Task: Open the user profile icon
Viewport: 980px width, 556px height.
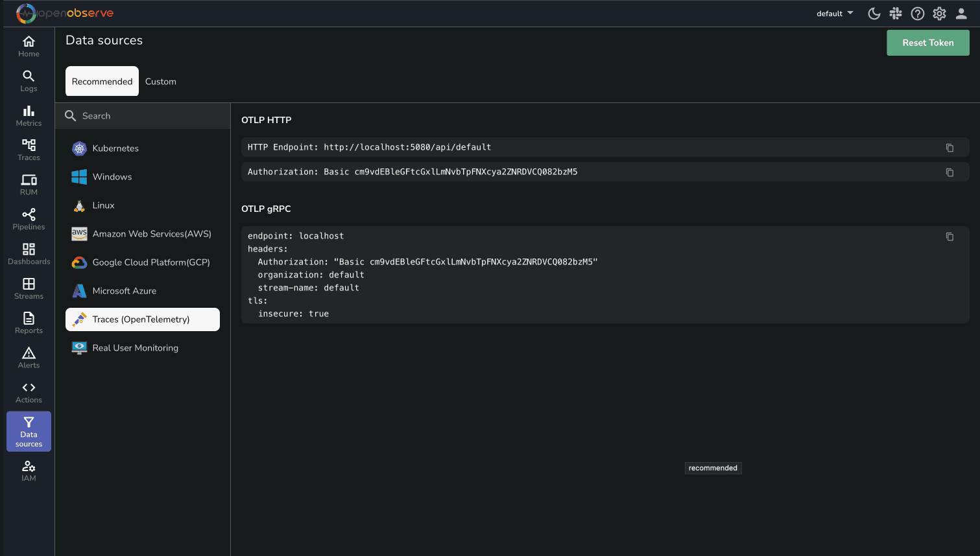Action: click(961, 14)
